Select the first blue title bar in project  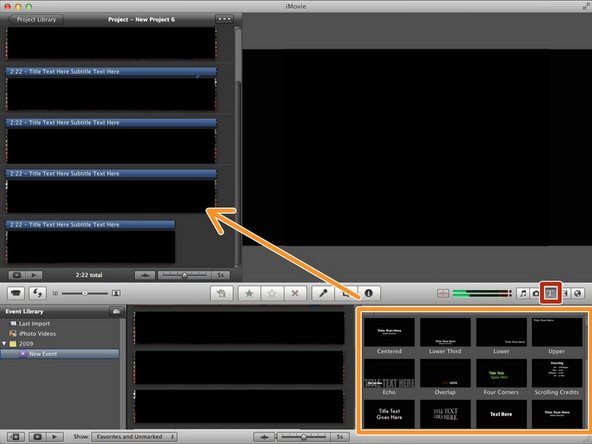click(111, 71)
